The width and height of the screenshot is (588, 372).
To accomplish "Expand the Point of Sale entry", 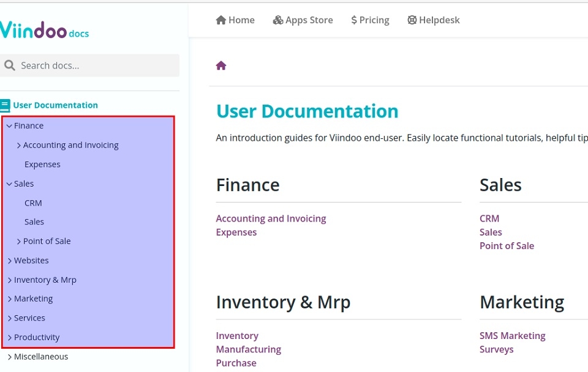I will 19,241.
